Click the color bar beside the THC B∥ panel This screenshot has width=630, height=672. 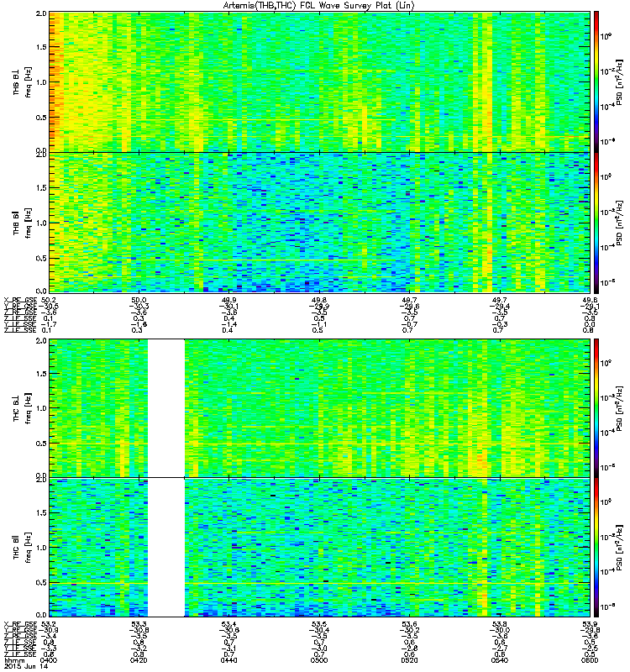596,548
